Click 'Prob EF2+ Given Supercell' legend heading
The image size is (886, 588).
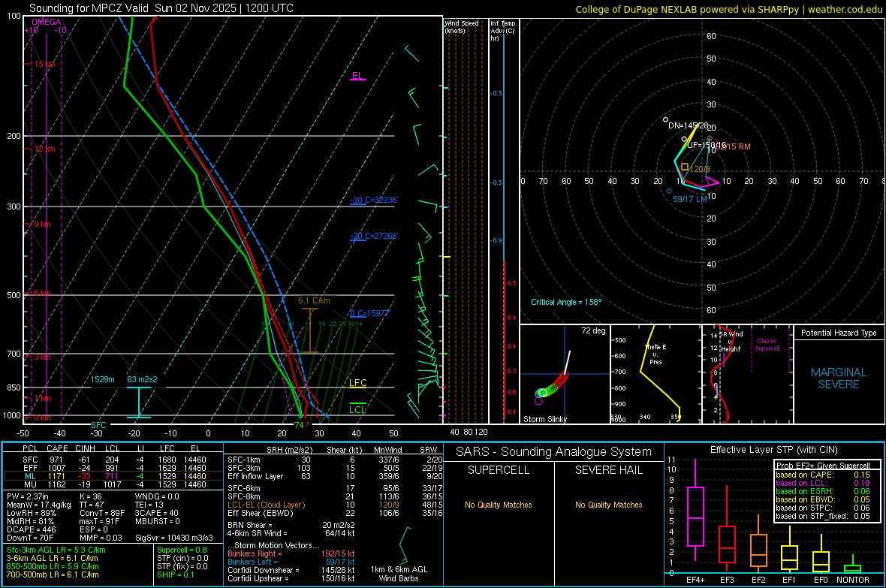[x=823, y=466]
